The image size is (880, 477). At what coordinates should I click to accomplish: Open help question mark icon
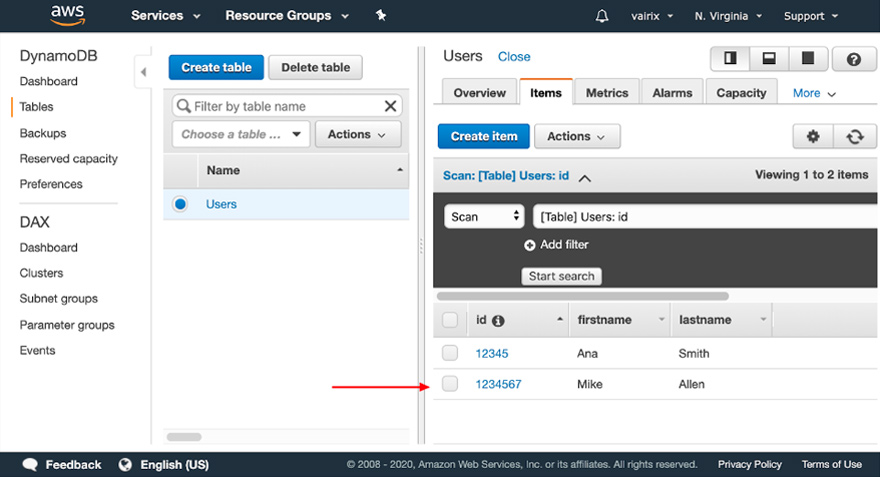pos(854,59)
